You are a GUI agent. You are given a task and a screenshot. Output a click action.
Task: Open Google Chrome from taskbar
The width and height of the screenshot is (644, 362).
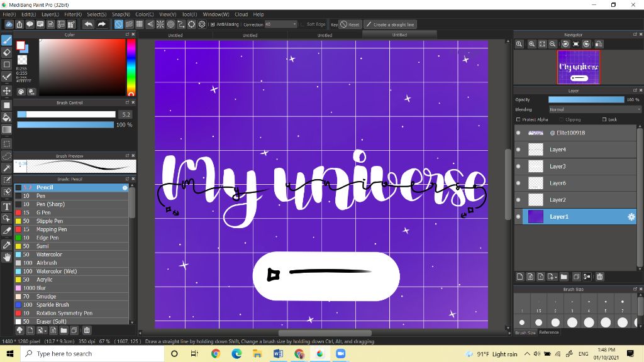pos(216,353)
